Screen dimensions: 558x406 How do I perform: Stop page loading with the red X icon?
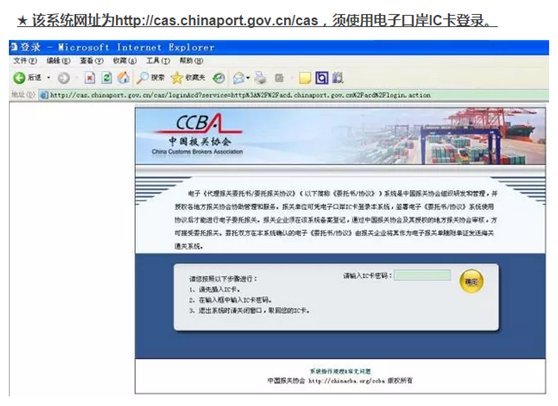point(89,78)
